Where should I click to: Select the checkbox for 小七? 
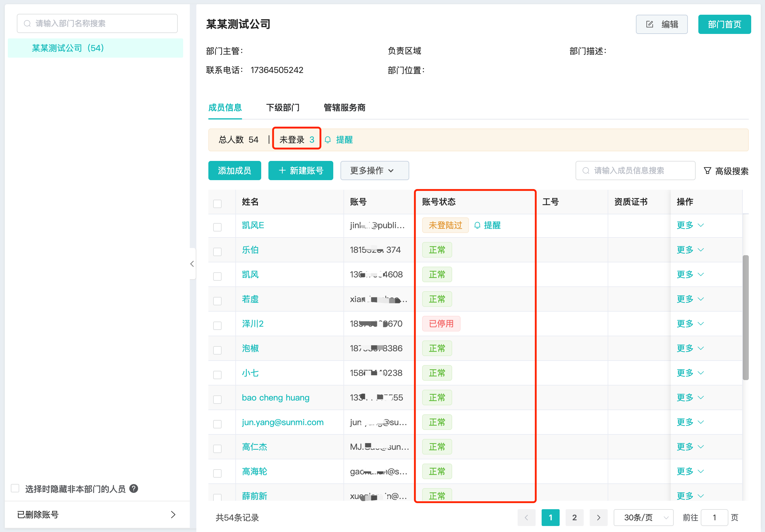click(217, 375)
